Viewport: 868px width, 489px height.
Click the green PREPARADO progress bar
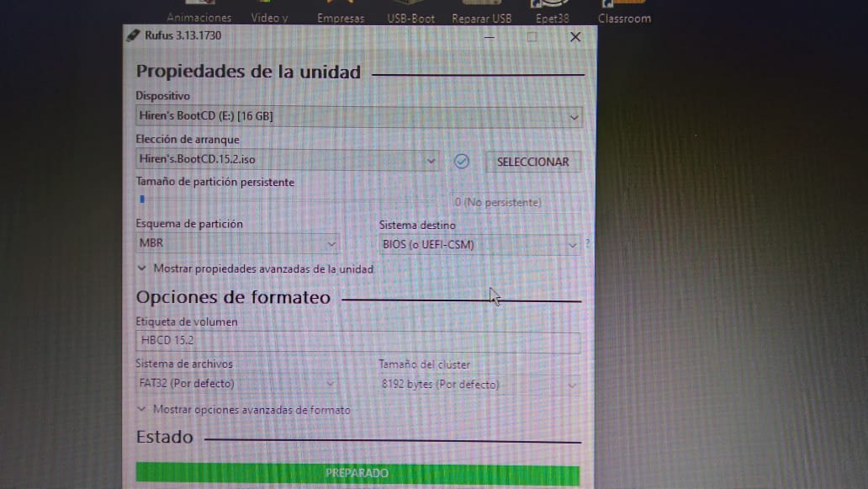click(x=357, y=474)
